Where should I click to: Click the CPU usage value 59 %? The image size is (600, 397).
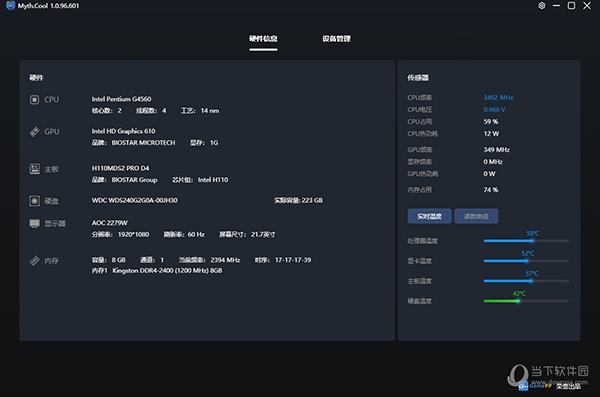pos(491,122)
